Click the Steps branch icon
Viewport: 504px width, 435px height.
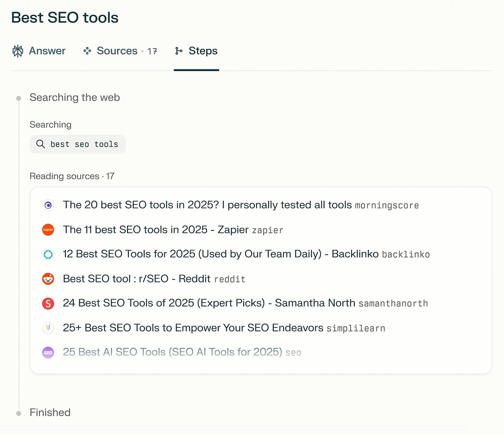coord(178,51)
